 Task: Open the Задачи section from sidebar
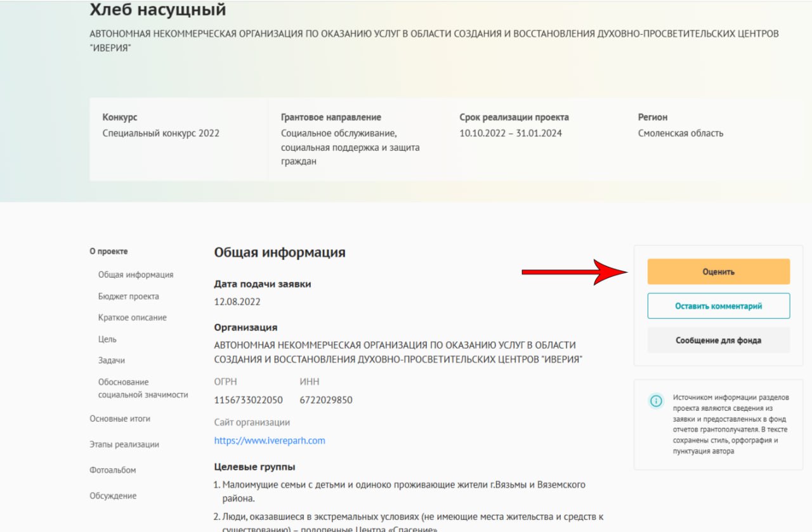pos(112,360)
